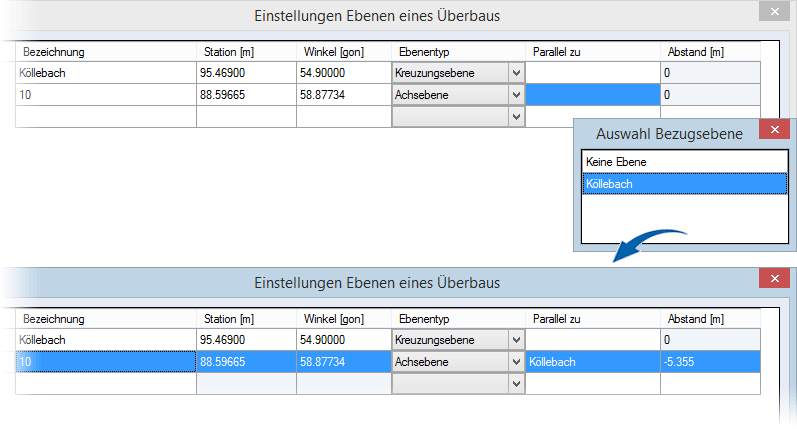Click Kreuzungsebene combo box in lower window
This screenshot has height=429, width=797.
pyautogui.click(x=458, y=340)
